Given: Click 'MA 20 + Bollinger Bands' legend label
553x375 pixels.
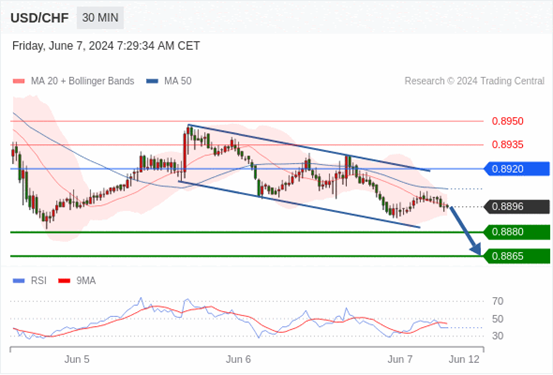Looking at the screenshot, I should 83,81.
